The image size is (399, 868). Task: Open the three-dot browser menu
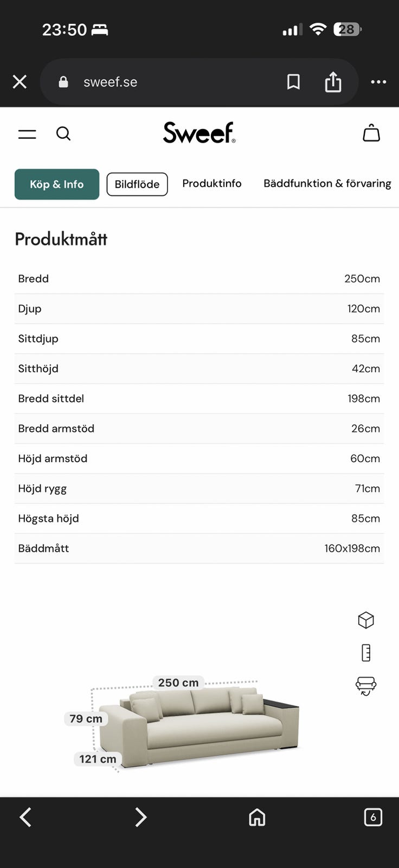tap(378, 82)
